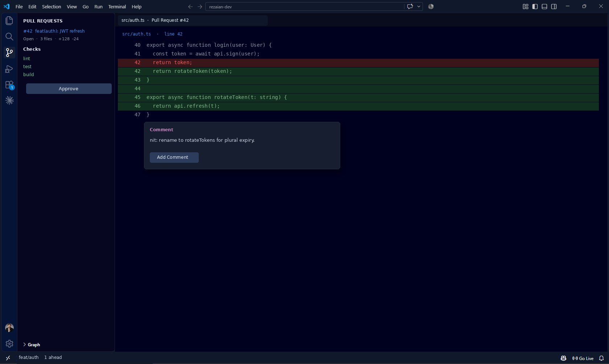Open the starburst Claude icon in activity bar
The height and width of the screenshot is (364, 609).
pyautogui.click(x=9, y=100)
